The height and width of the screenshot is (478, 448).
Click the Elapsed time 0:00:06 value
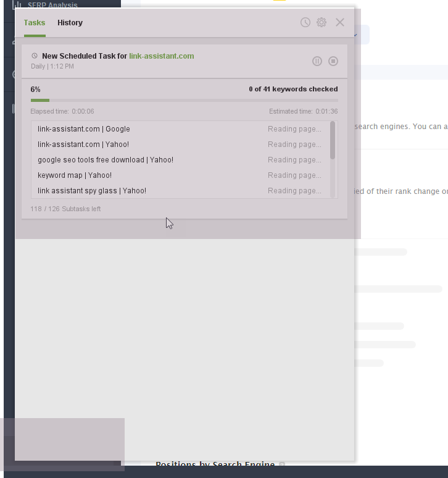83,111
